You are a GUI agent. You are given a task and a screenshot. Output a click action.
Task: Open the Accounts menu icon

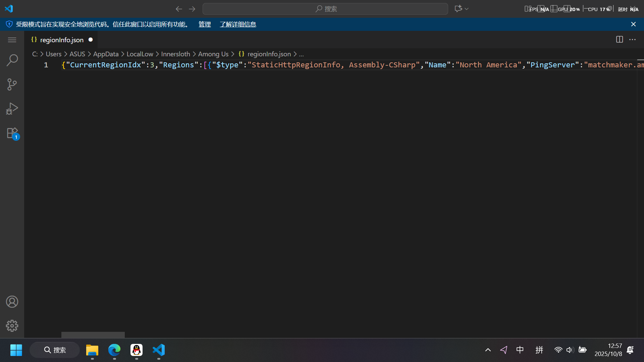(12, 302)
